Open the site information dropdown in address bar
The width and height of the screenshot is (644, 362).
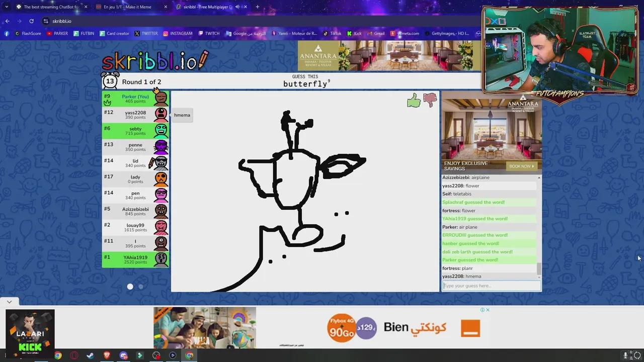[x=45, y=21]
